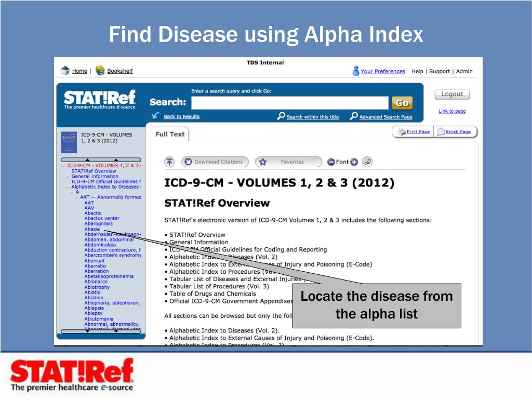Open the Full Text tab
Screen dimensions: 532x399
pos(170,134)
